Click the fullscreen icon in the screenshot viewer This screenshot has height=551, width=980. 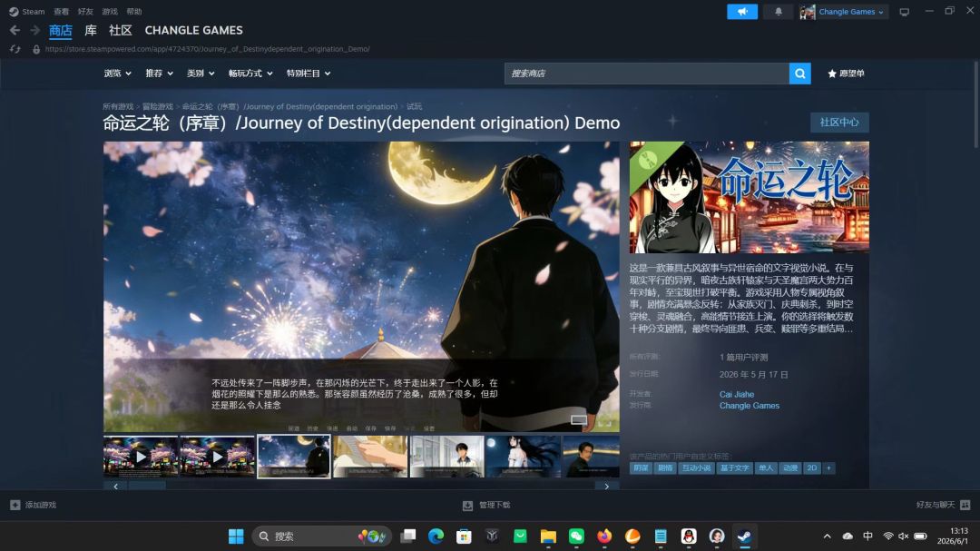pyautogui.click(x=605, y=423)
